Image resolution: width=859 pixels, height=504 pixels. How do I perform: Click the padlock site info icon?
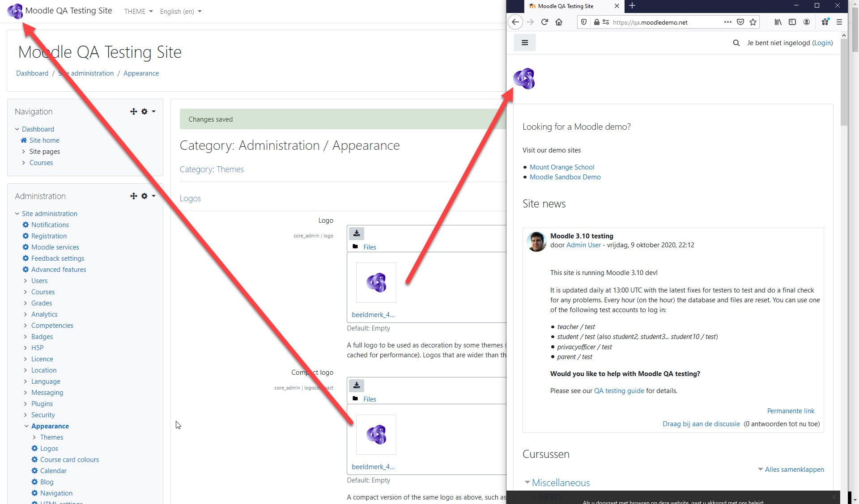tap(596, 22)
